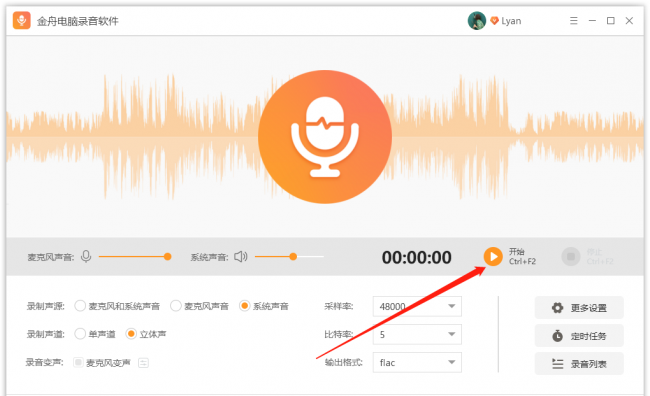The height and width of the screenshot is (396, 650).
Task: Open the hamburger menu in title bar
Action: click(574, 20)
